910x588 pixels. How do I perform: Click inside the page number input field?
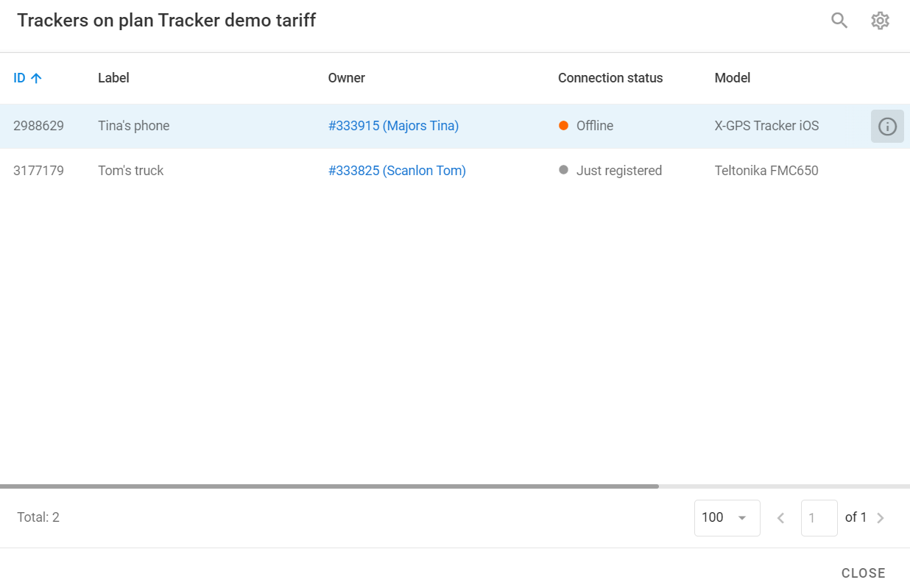(x=819, y=517)
